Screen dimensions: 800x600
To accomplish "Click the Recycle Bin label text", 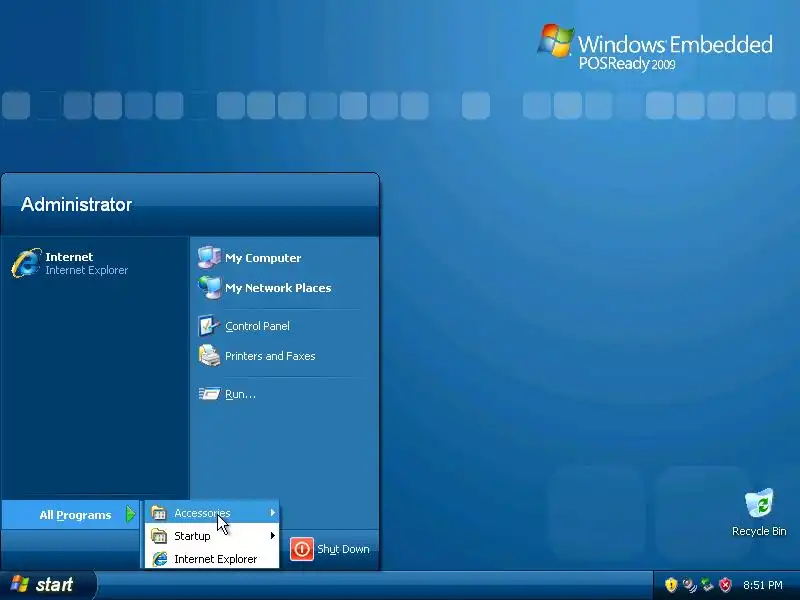I will 759,531.
